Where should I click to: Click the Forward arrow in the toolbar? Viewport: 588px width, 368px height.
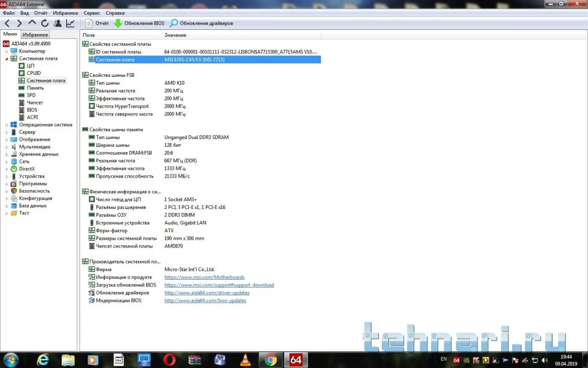tap(19, 23)
